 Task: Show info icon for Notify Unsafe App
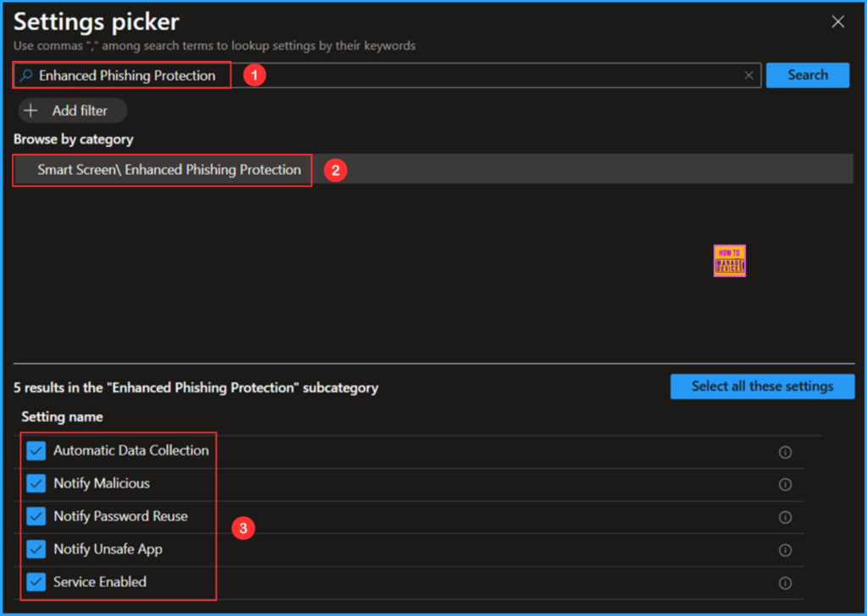(x=785, y=550)
